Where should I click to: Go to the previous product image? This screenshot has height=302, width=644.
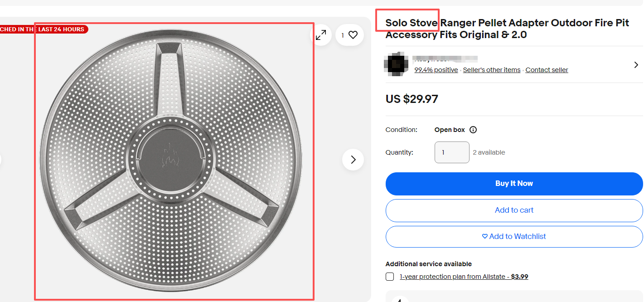[x=1, y=160]
